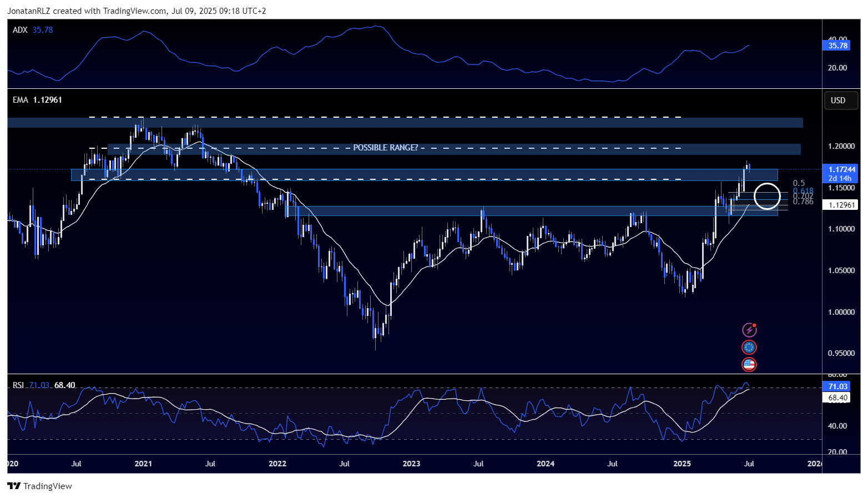Click the 2022 label on time axis
This screenshot has height=498, width=868.
point(277,464)
